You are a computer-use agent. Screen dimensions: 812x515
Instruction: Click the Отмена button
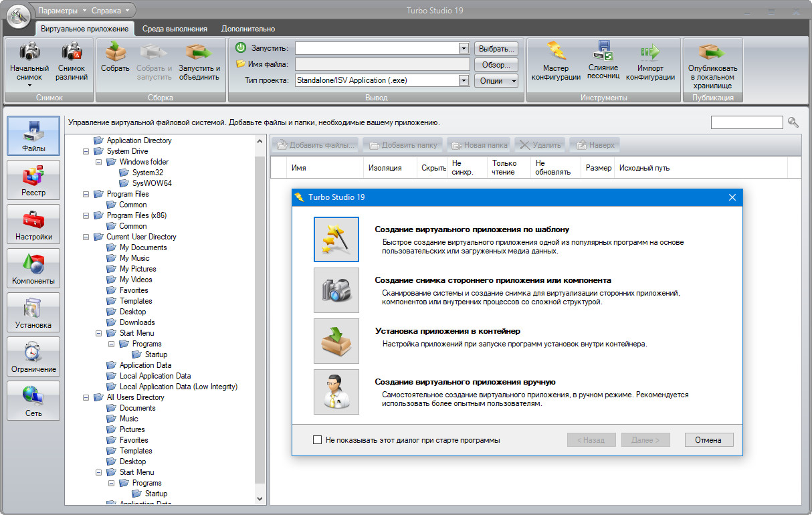click(x=708, y=440)
